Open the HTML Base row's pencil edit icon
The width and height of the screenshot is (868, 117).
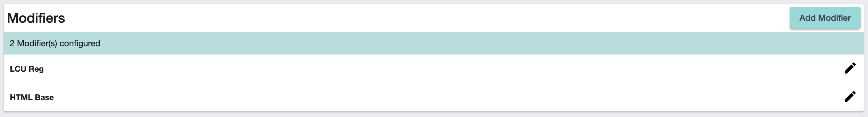tap(850, 96)
